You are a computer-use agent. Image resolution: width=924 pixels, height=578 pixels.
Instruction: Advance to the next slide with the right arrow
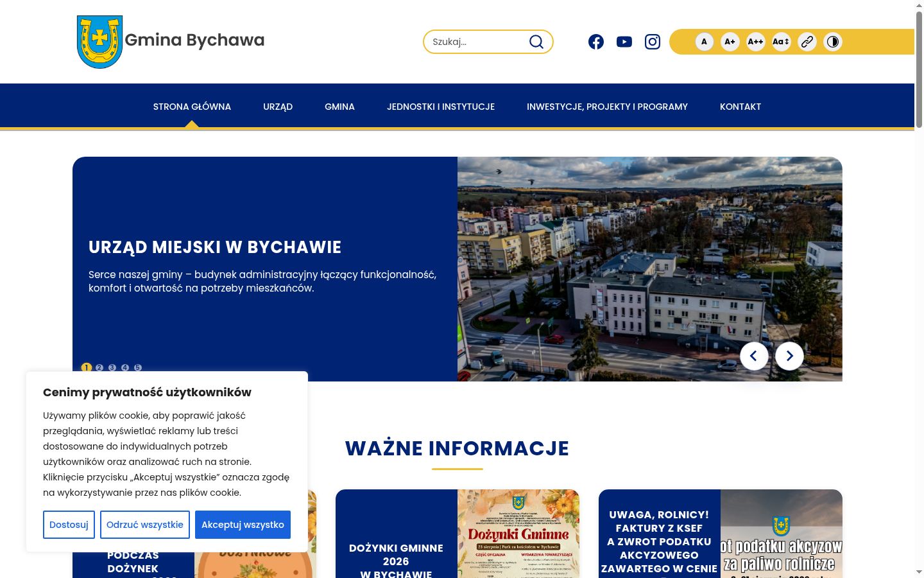pos(789,356)
